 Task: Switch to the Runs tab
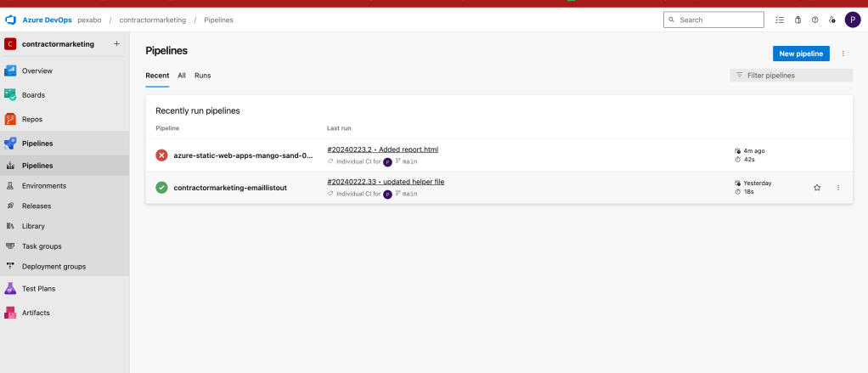click(203, 76)
